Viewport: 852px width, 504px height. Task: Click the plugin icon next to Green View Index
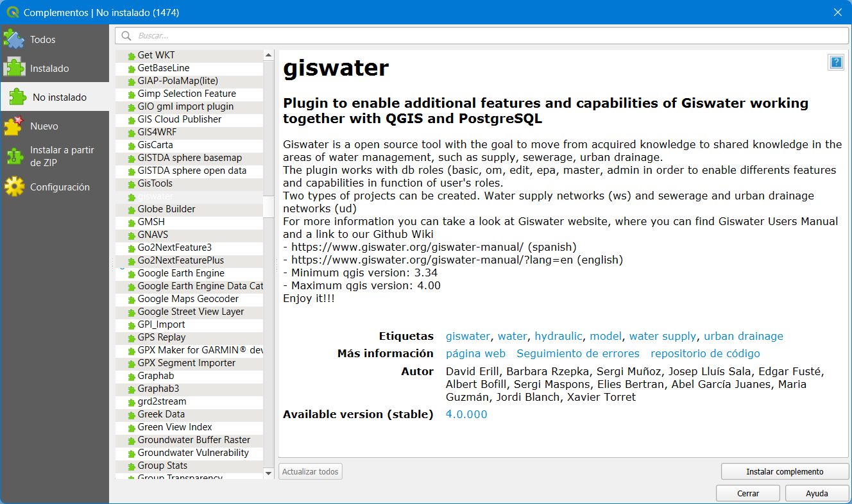[132, 428]
